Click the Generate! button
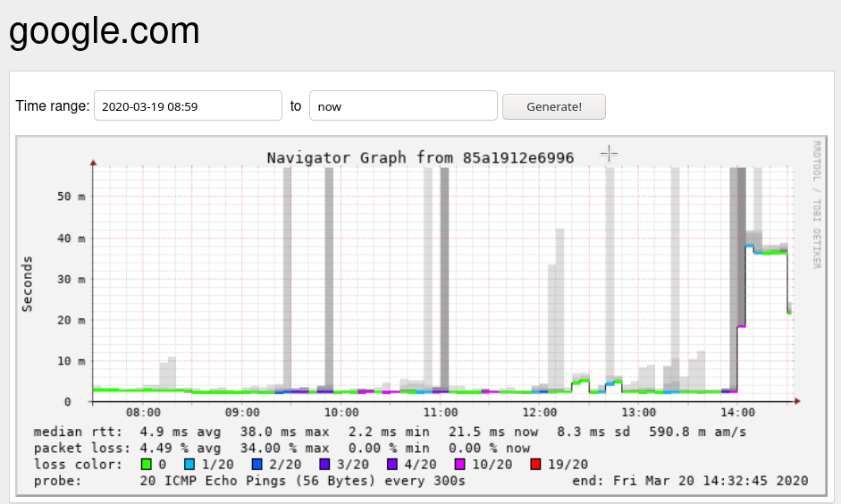This screenshot has width=841, height=504. coord(554,106)
